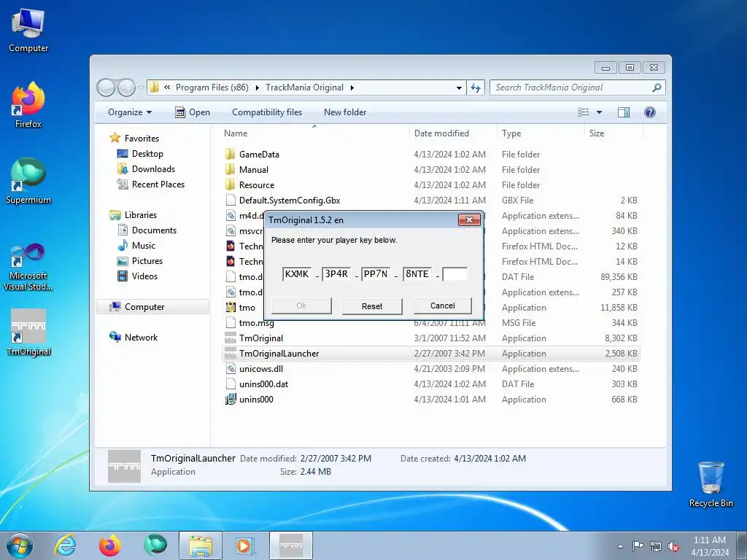Screen dimensions: 747x560
Task: Click the muted volume tray icon
Action: (673, 546)
